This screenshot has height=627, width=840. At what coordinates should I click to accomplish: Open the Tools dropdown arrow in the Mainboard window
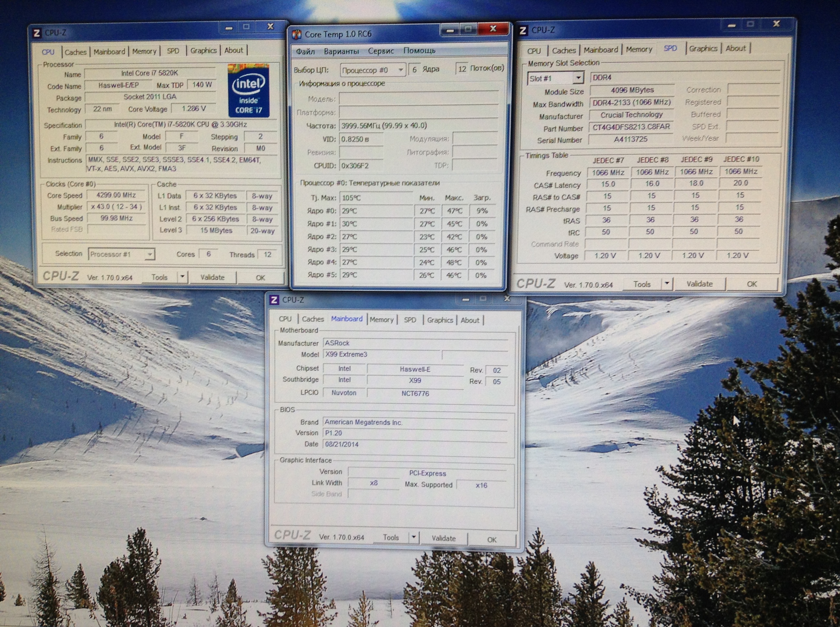(x=414, y=537)
